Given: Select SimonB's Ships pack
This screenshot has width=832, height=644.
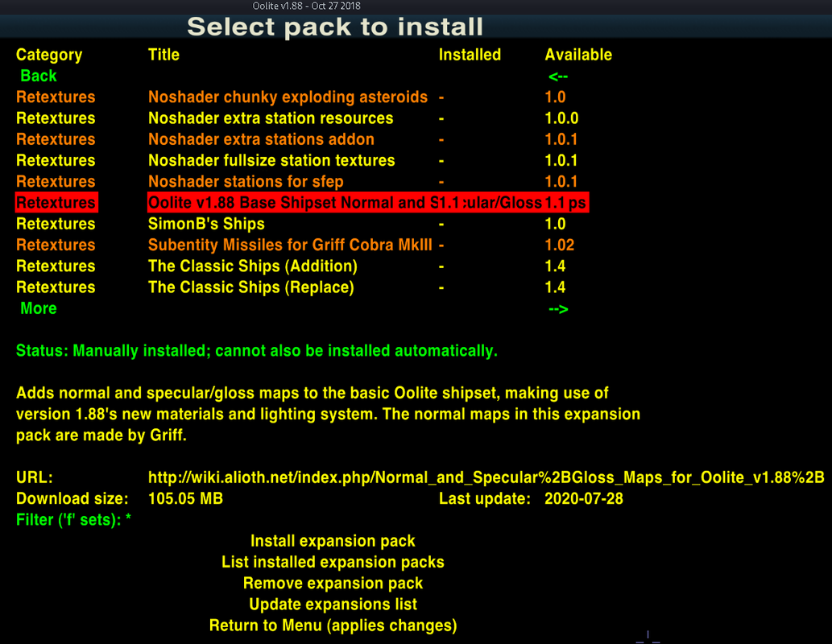Looking at the screenshot, I should click(206, 224).
